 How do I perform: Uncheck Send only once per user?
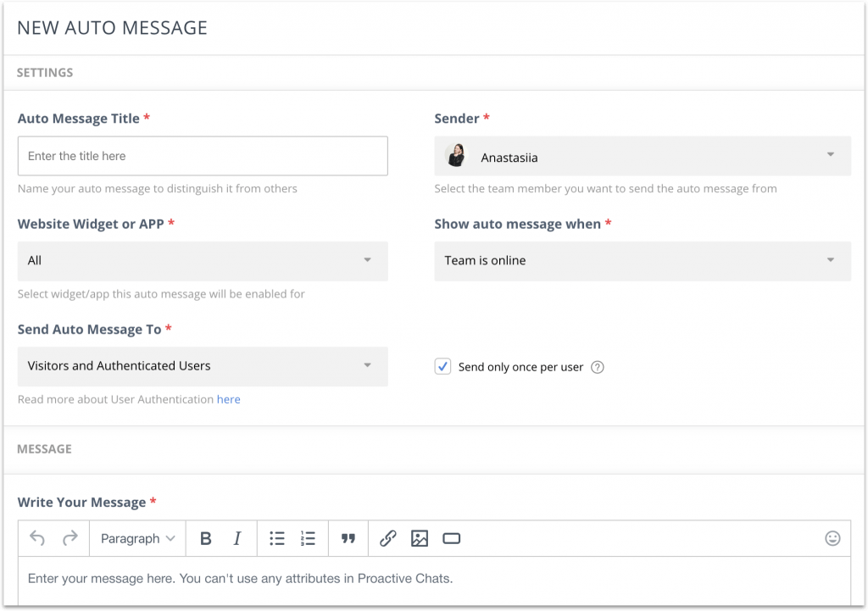coord(442,367)
